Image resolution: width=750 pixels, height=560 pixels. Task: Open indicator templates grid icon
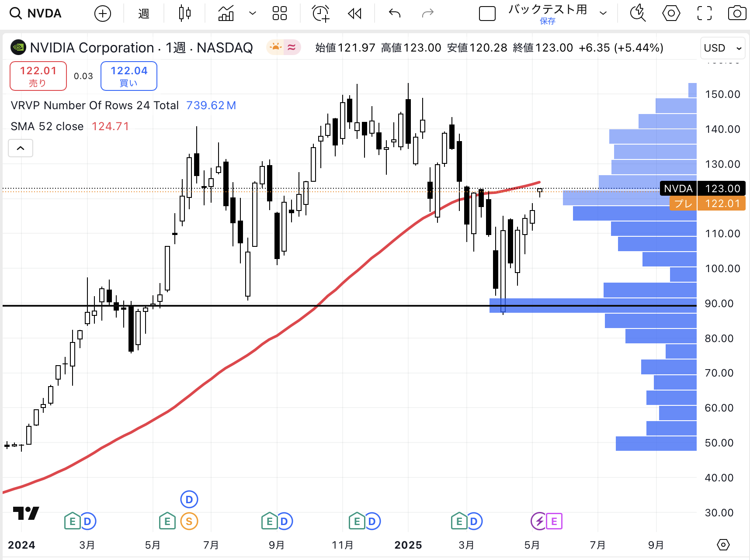(279, 14)
